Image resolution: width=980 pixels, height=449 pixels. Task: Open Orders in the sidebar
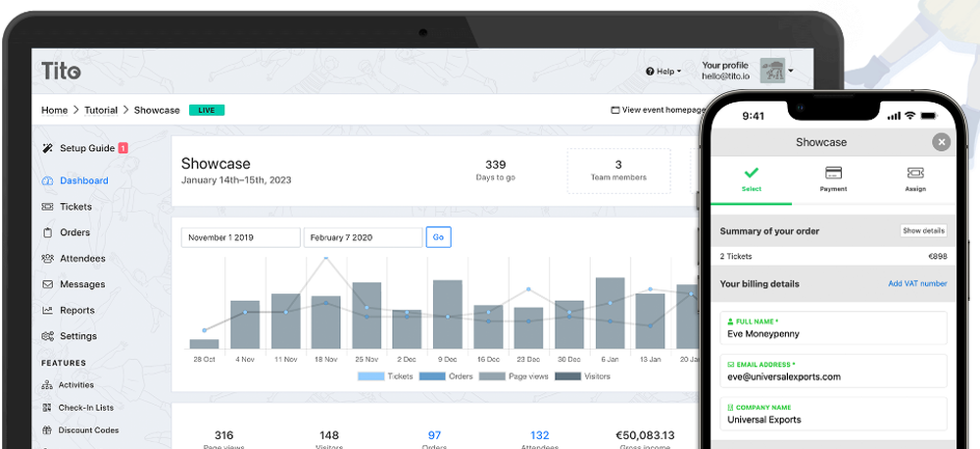[75, 232]
